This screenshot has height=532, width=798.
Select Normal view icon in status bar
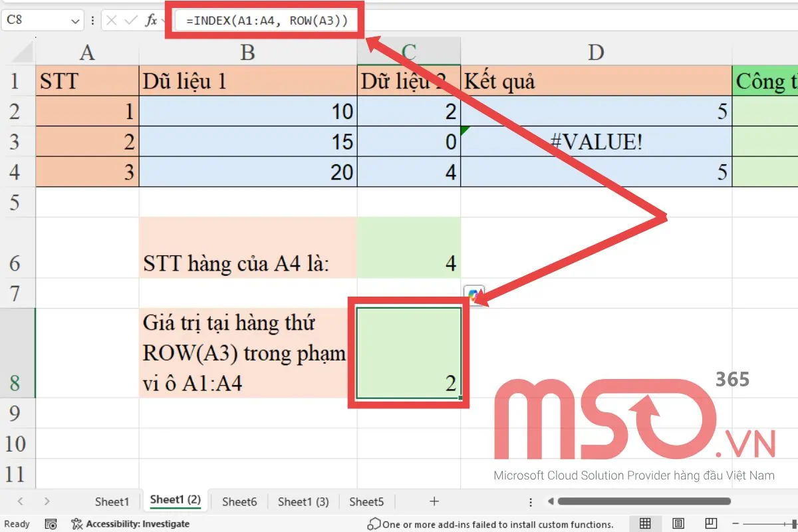[645, 523]
